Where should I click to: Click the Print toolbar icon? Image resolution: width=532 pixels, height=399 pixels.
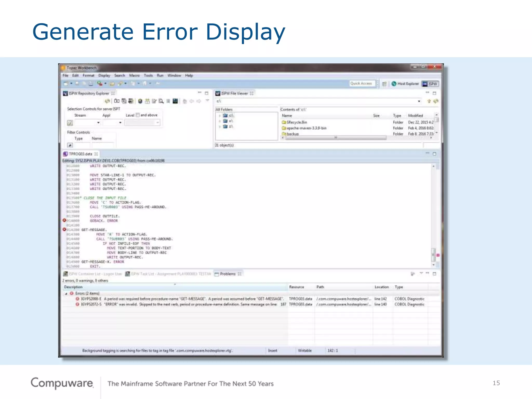[x=91, y=83]
